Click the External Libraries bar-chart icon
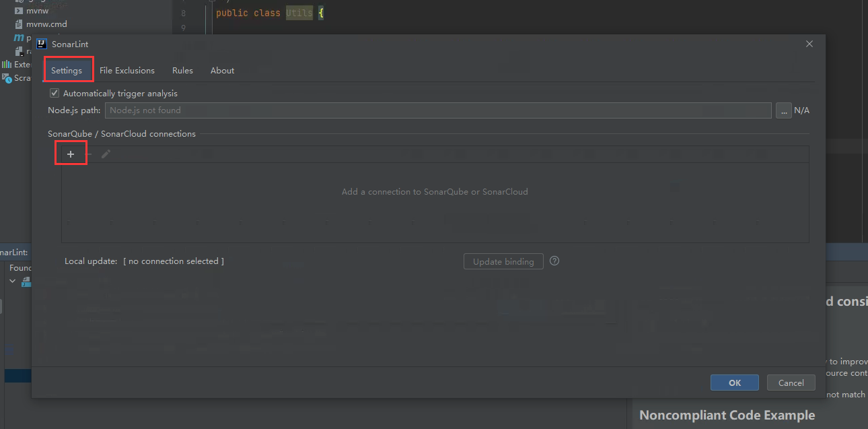Viewport: 868px width, 429px height. pyautogui.click(x=7, y=65)
